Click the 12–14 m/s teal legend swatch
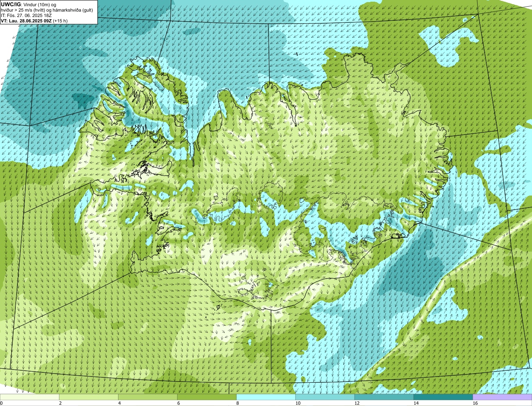Screen dimensions: 532x406 coord(384,397)
